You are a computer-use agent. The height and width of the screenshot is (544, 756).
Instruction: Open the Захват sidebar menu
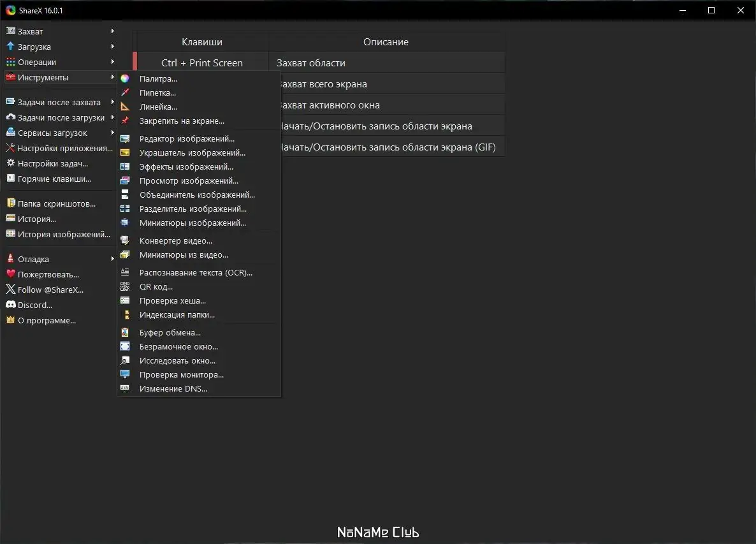pos(61,31)
